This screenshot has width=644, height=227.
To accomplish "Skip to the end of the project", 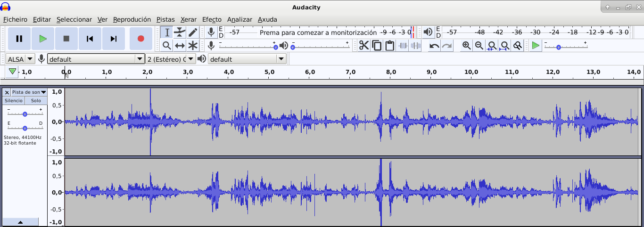I will coord(114,39).
